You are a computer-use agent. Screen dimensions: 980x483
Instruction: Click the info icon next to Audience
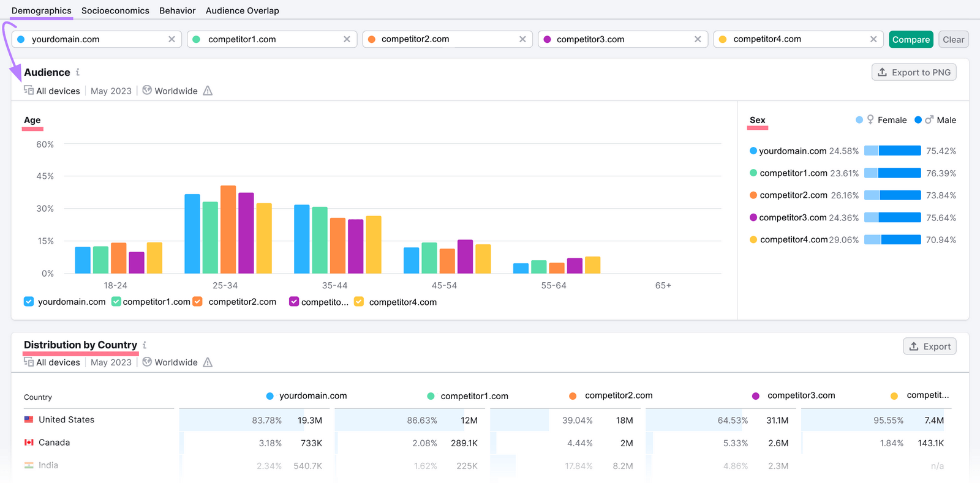tap(78, 72)
